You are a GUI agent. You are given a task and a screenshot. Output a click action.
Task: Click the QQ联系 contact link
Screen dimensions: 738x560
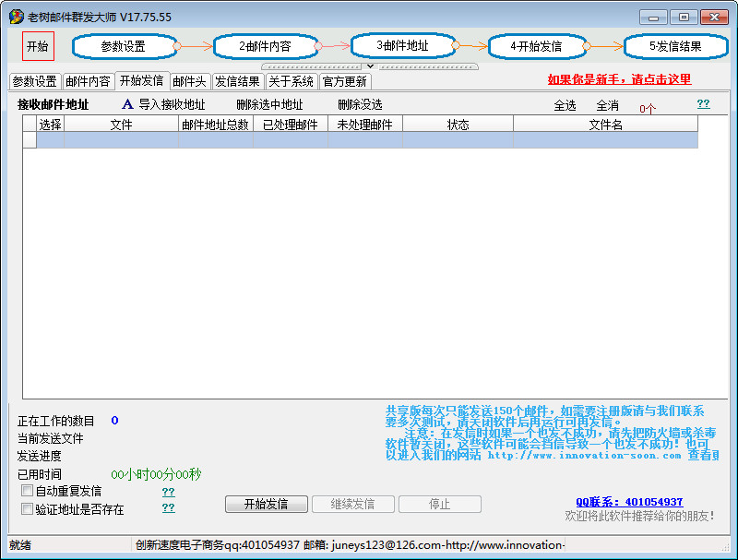pos(629,502)
